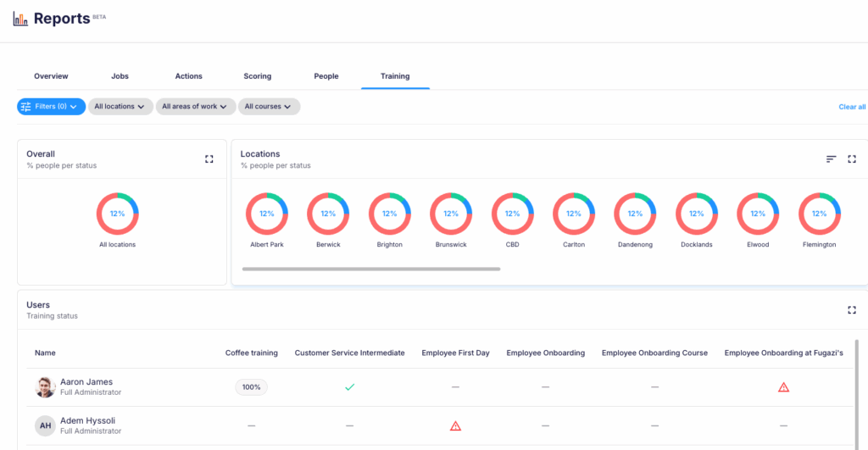Click Aaron James's 100% Coffee training badge
Screen dimensions: 868x450
(x=251, y=387)
